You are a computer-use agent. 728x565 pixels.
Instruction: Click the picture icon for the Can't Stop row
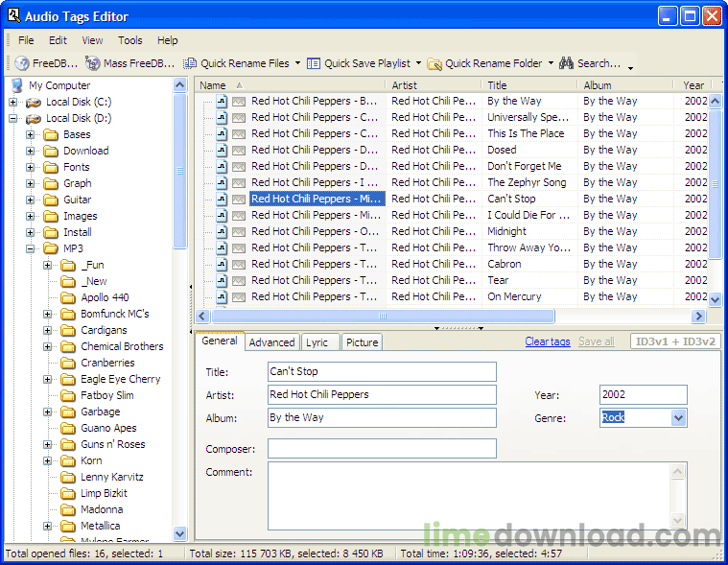(x=239, y=200)
